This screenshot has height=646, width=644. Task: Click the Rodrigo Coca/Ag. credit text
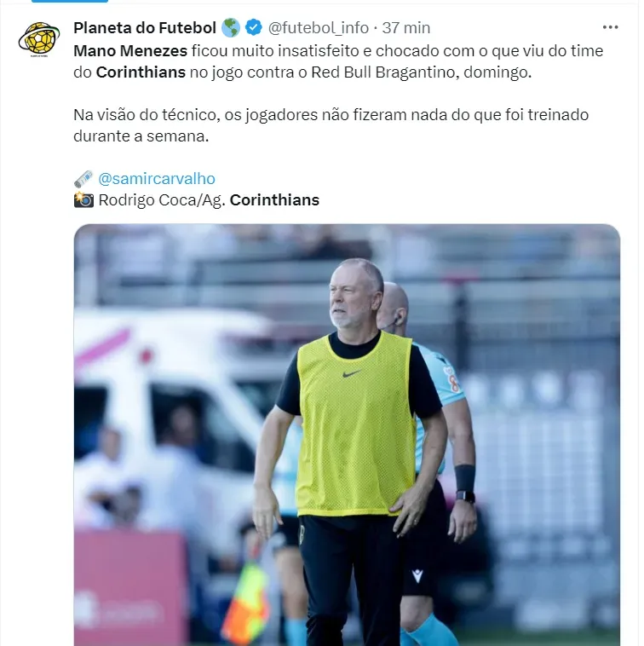tap(162, 200)
